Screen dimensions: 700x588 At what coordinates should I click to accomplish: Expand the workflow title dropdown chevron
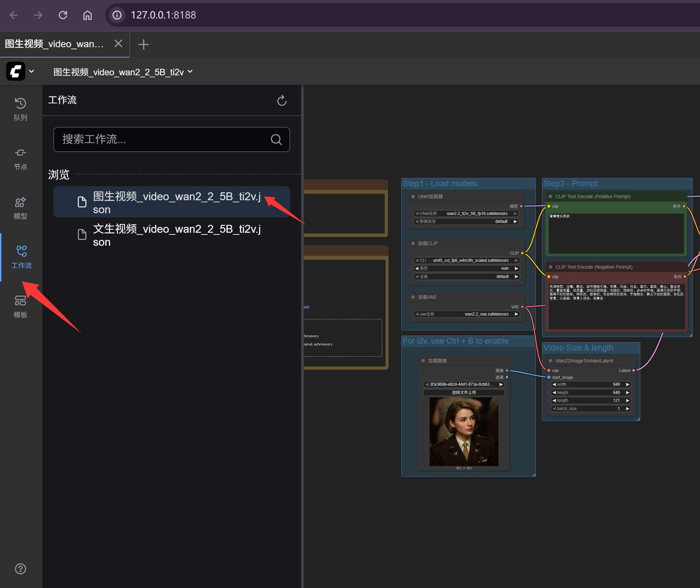pos(190,72)
